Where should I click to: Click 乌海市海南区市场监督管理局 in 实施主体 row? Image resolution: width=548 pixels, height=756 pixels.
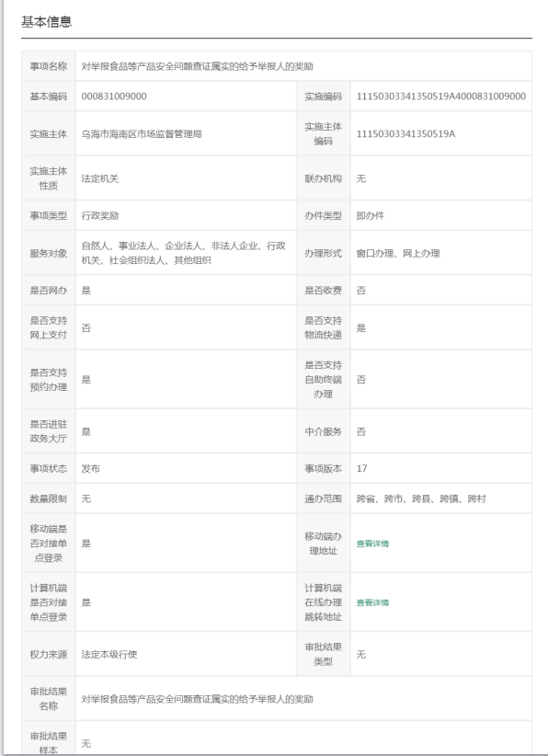tap(142, 133)
